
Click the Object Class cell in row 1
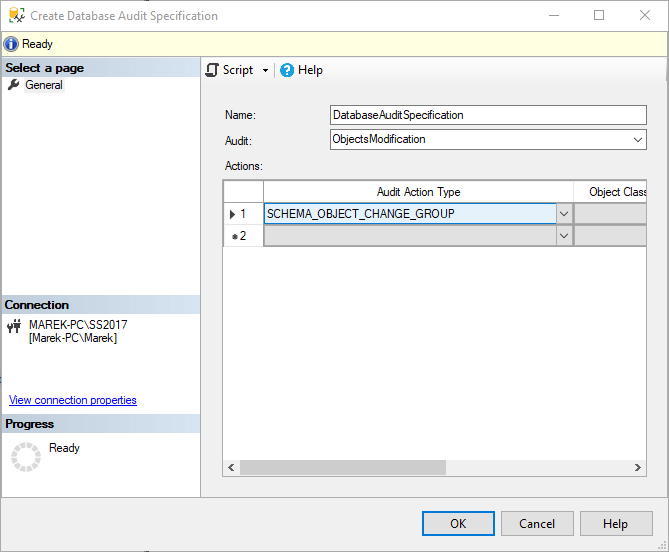[x=610, y=214]
